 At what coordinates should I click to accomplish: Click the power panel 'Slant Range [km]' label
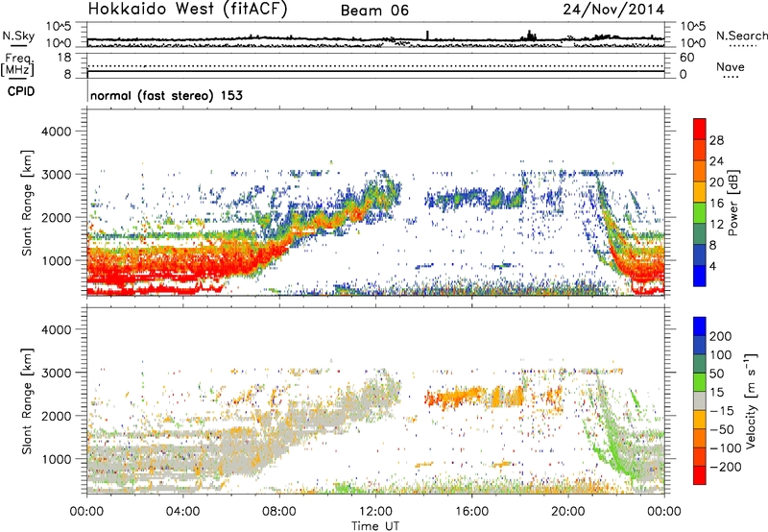pyautogui.click(x=27, y=203)
